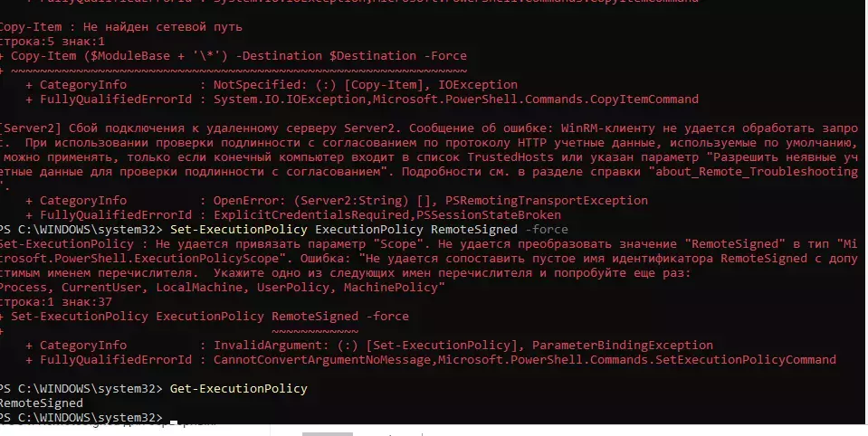Select the 'строка:5 знак:1' line

coord(52,41)
